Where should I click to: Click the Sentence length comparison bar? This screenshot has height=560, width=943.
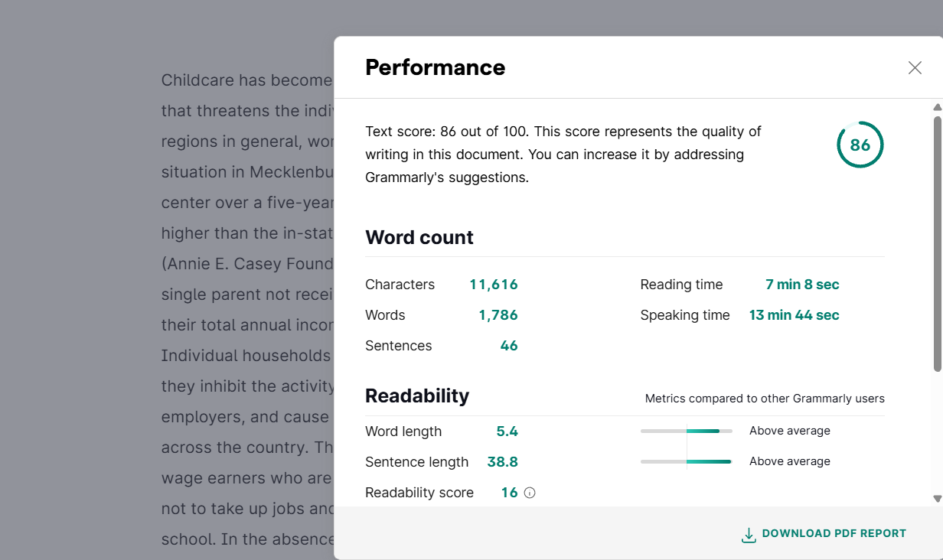click(x=687, y=461)
